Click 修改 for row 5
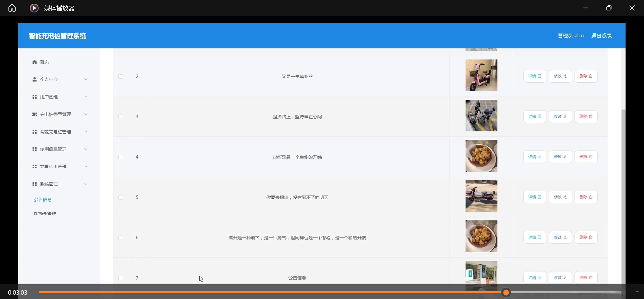Screen dimensions: 644x299 [560, 197]
